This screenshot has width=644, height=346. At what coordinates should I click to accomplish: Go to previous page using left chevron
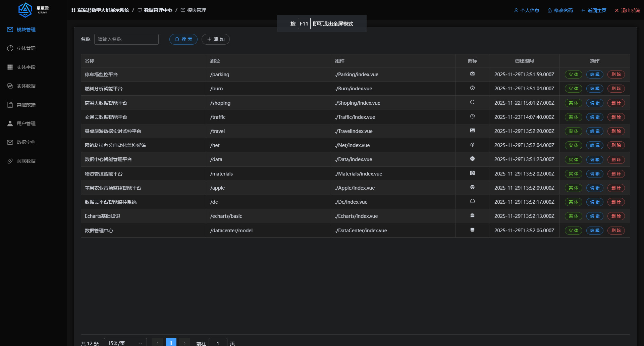point(158,343)
